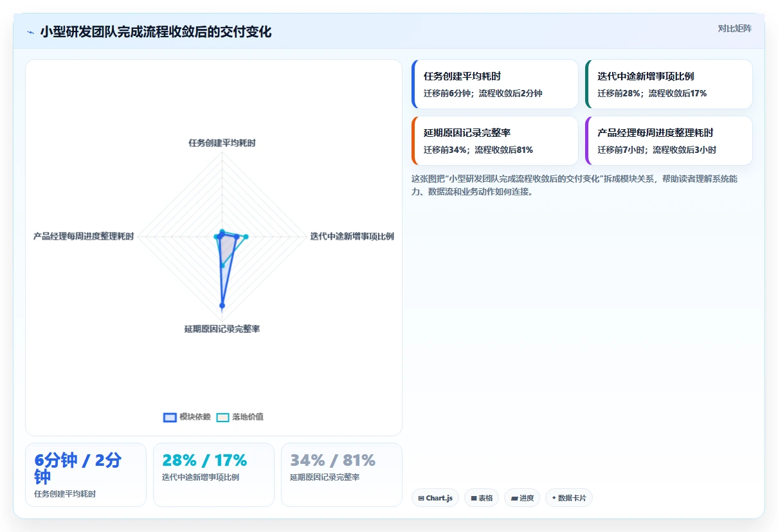778x532 pixels.
Task: Click the blue data point on the 延期原因记录完整率 axis
Action: pos(222,305)
